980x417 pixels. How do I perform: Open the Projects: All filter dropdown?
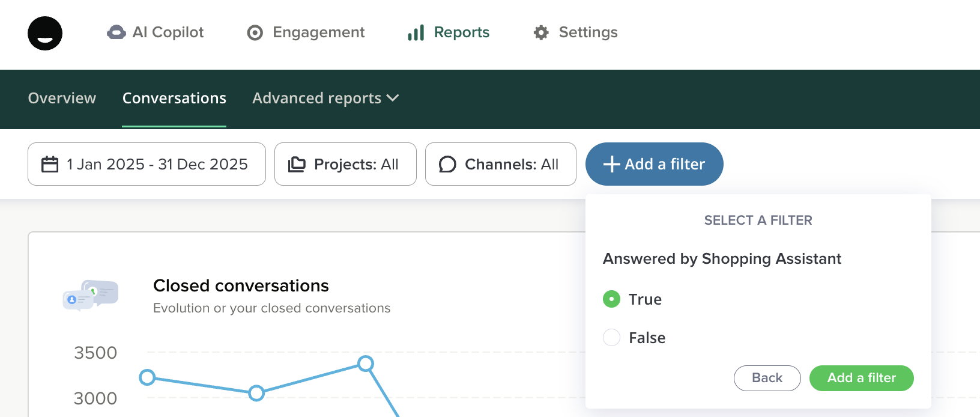pyautogui.click(x=355, y=164)
